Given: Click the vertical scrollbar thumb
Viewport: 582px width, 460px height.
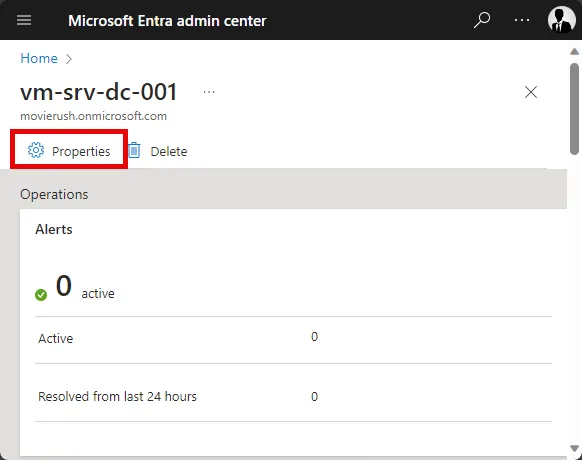Looking at the screenshot, I should [574, 108].
